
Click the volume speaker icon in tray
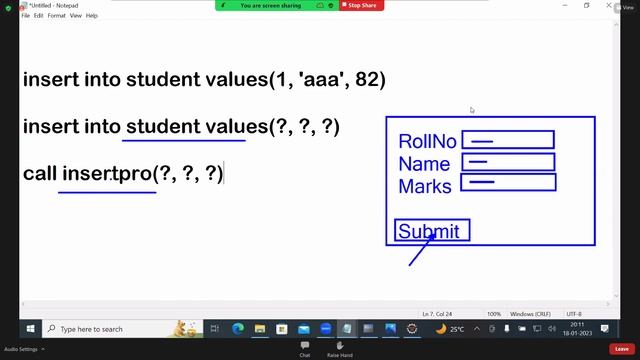[552, 329]
